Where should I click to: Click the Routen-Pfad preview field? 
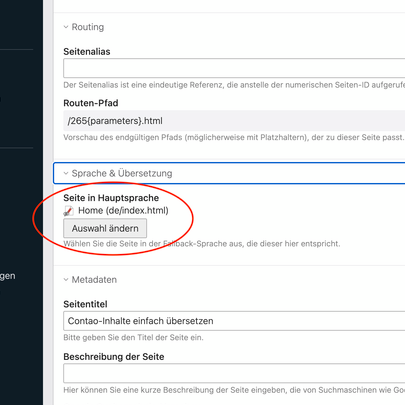click(x=234, y=121)
